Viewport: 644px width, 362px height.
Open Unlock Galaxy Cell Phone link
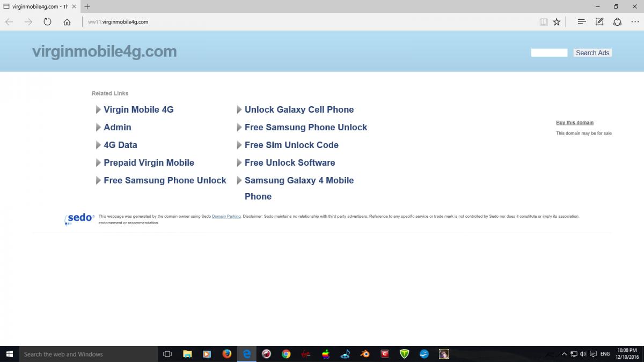pyautogui.click(x=299, y=109)
